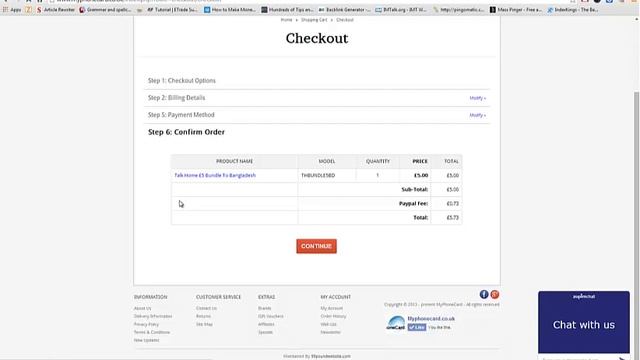
Task: Open the Facebook icon in footer
Action: pyautogui.click(x=484, y=294)
